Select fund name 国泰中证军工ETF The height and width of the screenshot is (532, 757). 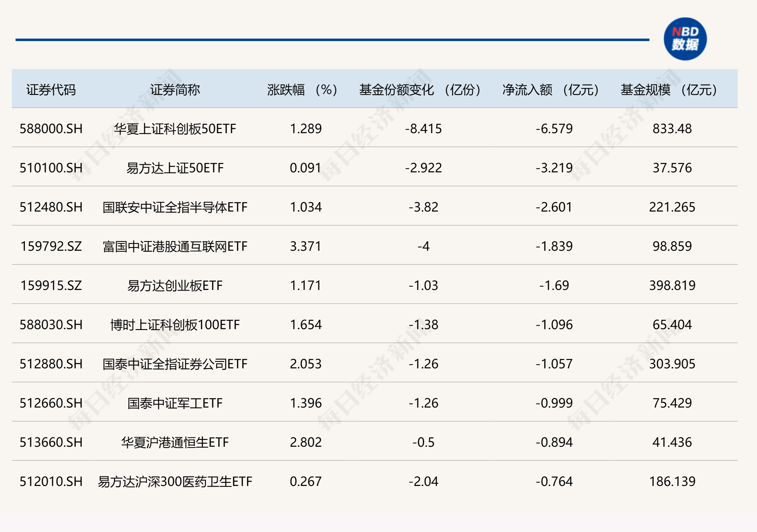[175, 403]
